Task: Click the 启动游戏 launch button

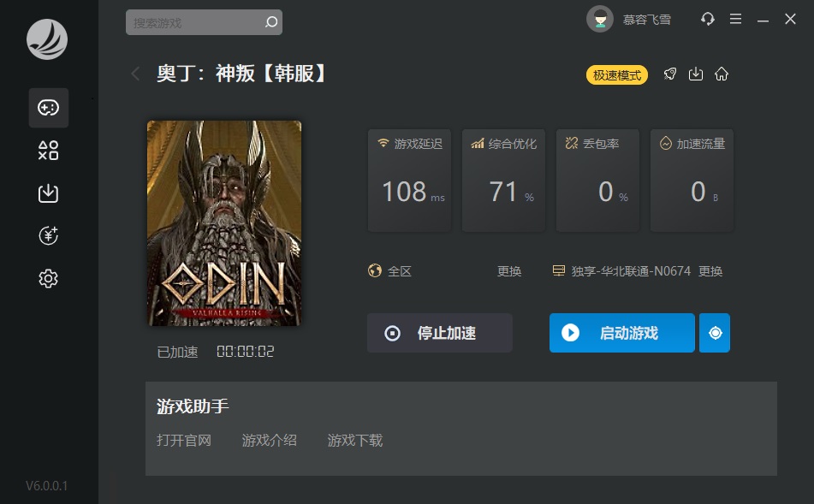Action: click(x=622, y=333)
